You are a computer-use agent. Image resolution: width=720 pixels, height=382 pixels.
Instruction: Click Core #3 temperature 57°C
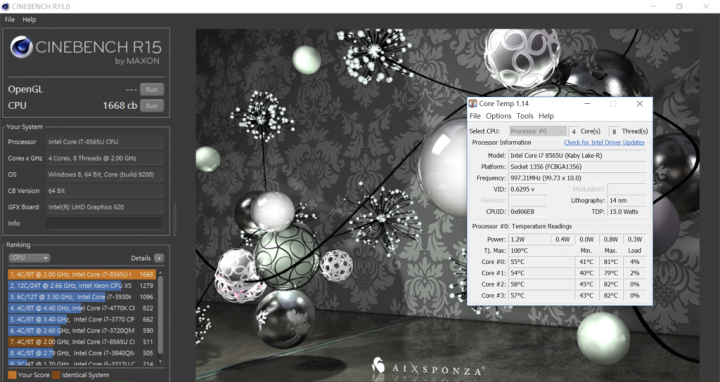(540, 296)
